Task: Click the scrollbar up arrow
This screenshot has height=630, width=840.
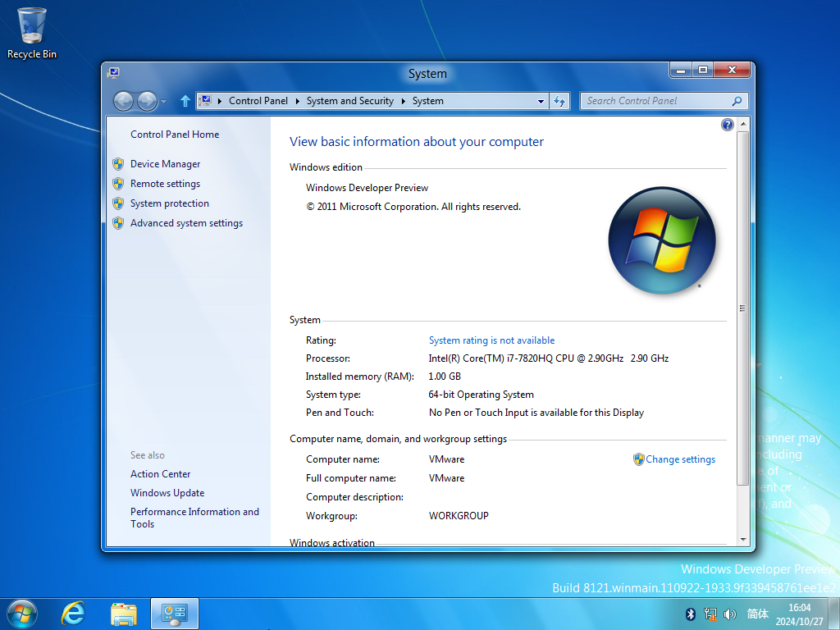Action: coord(743,125)
